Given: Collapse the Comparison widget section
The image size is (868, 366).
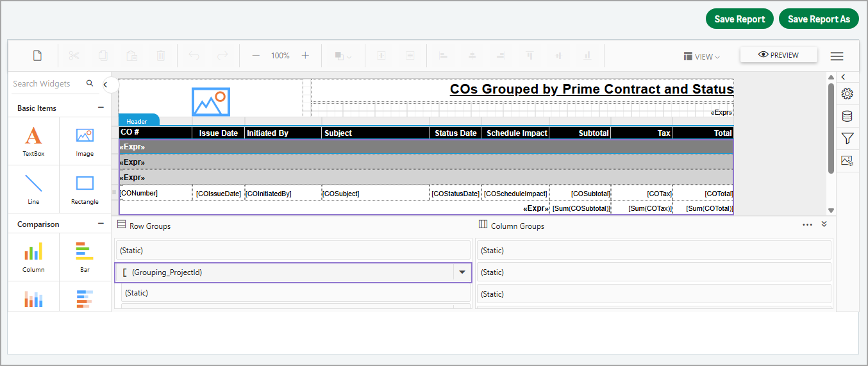Looking at the screenshot, I should pyautogui.click(x=101, y=224).
